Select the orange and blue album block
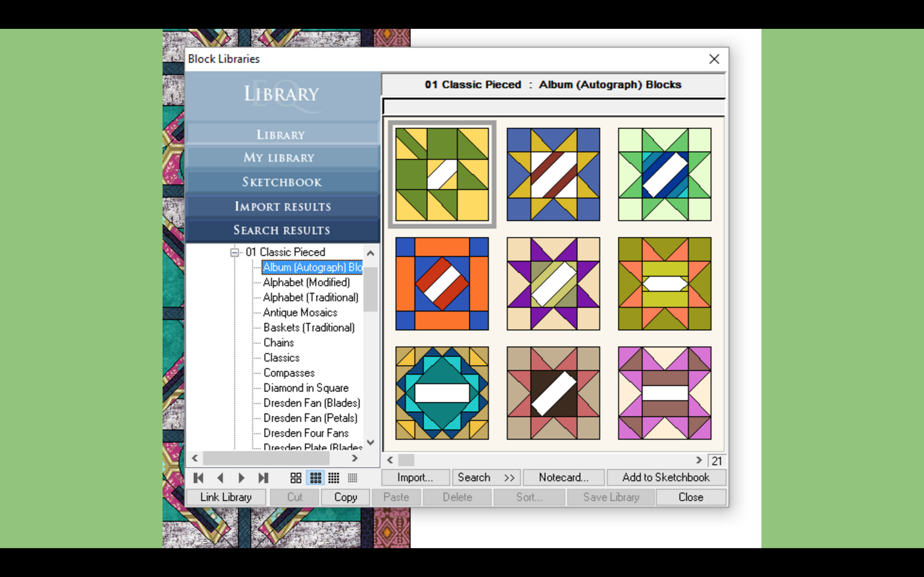 [442, 284]
